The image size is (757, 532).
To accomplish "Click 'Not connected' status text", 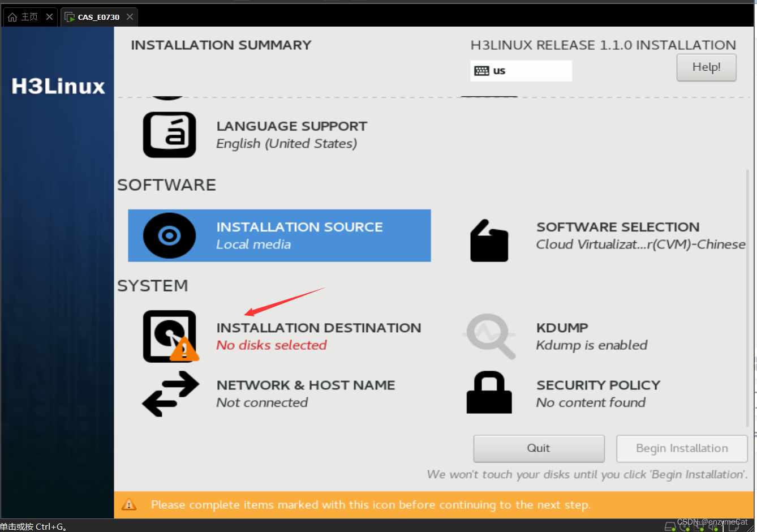I will [x=262, y=402].
